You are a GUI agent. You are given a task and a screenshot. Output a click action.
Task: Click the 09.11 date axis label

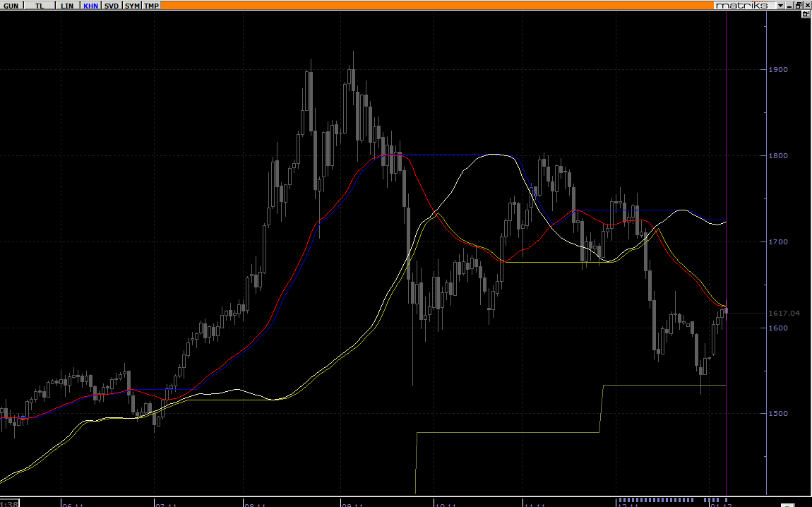pos(352,504)
